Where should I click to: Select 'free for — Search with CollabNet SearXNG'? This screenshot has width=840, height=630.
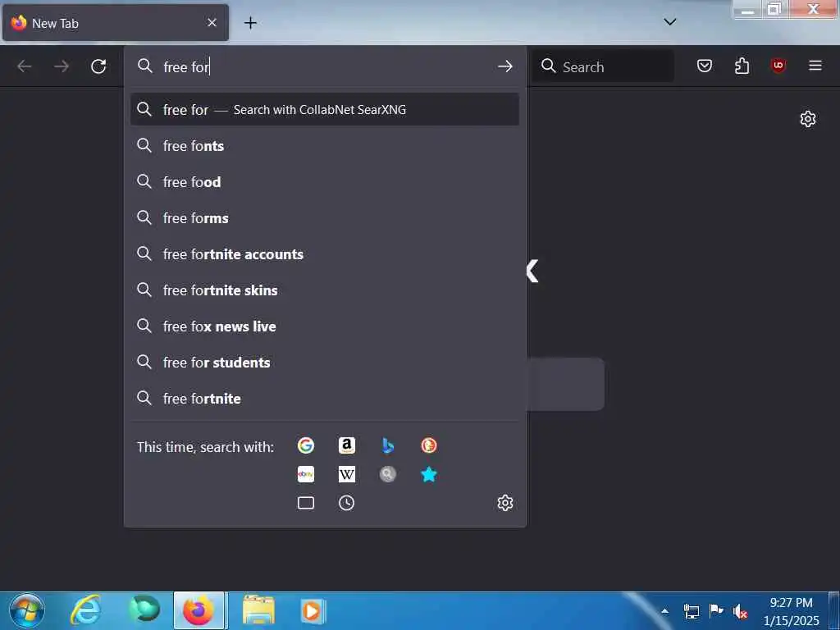(x=325, y=109)
